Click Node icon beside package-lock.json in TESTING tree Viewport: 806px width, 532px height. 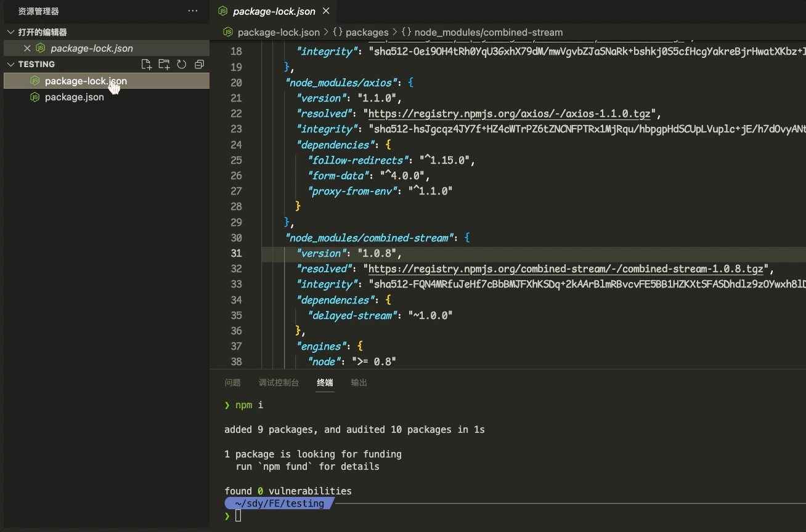[x=35, y=81]
